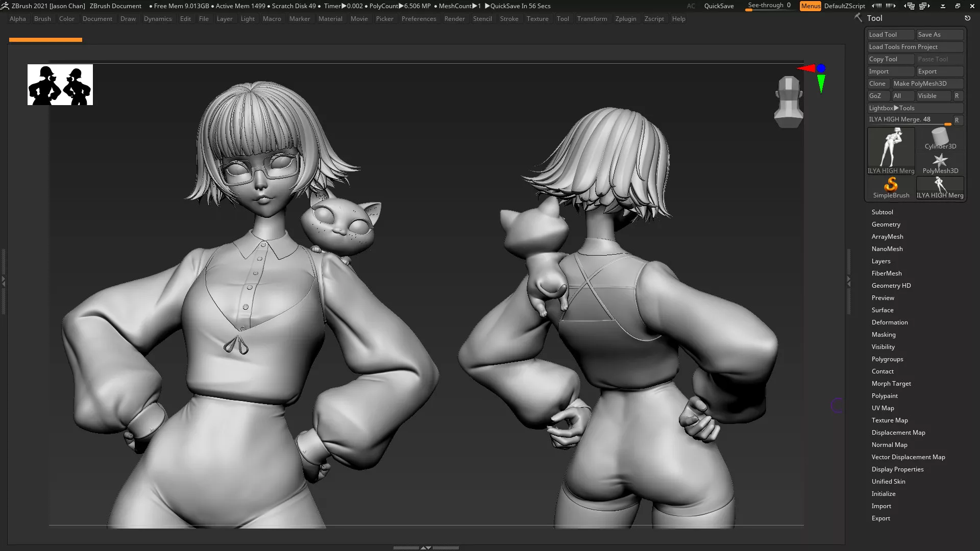
Task: Click the silhouette reference thumbnail
Action: pyautogui.click(x=60, y=85)
